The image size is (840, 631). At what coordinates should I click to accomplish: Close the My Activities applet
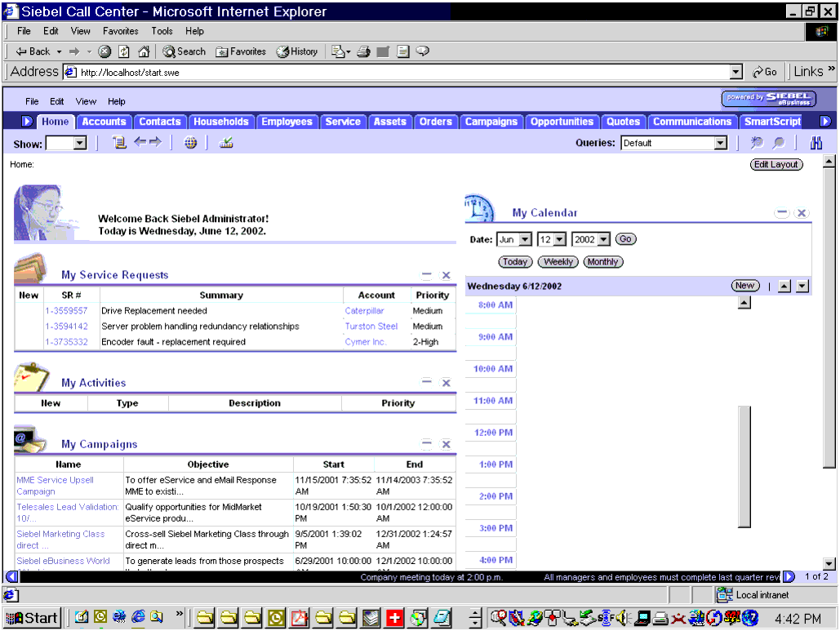(x=446, y=383)
